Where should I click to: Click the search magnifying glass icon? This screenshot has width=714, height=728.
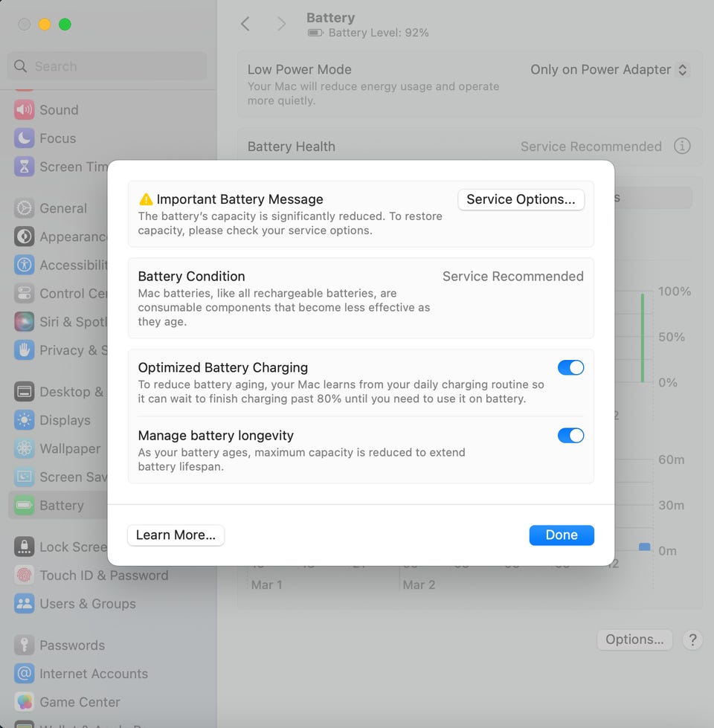[x=20, y=66]
